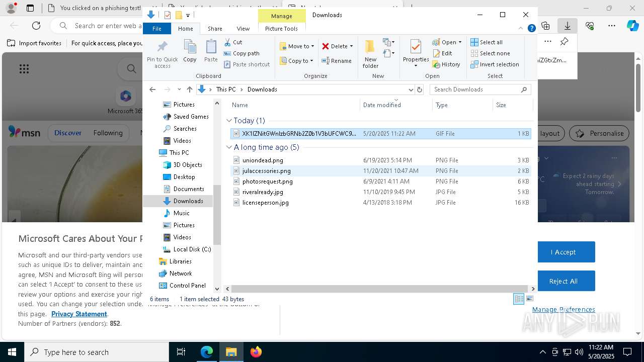Image resolution: width=644 pixels, height=362 pixels.
Task: Refresh the Edge browser page
Action: tap(36, 26)
